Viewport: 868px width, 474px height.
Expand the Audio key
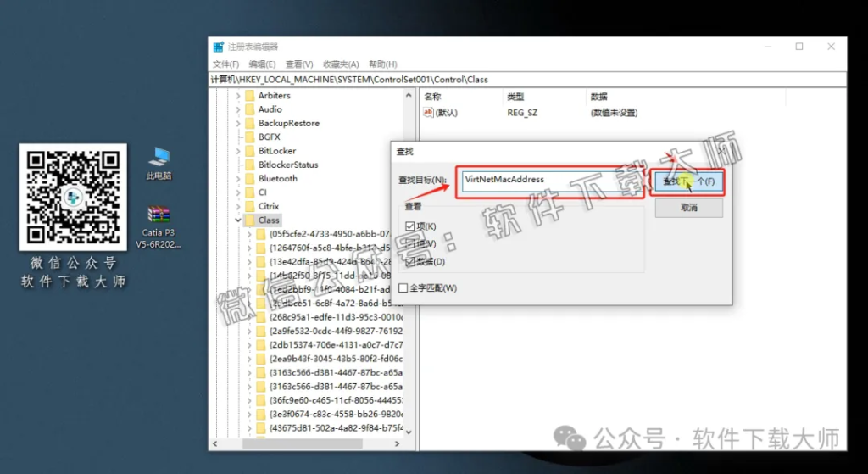238,109
